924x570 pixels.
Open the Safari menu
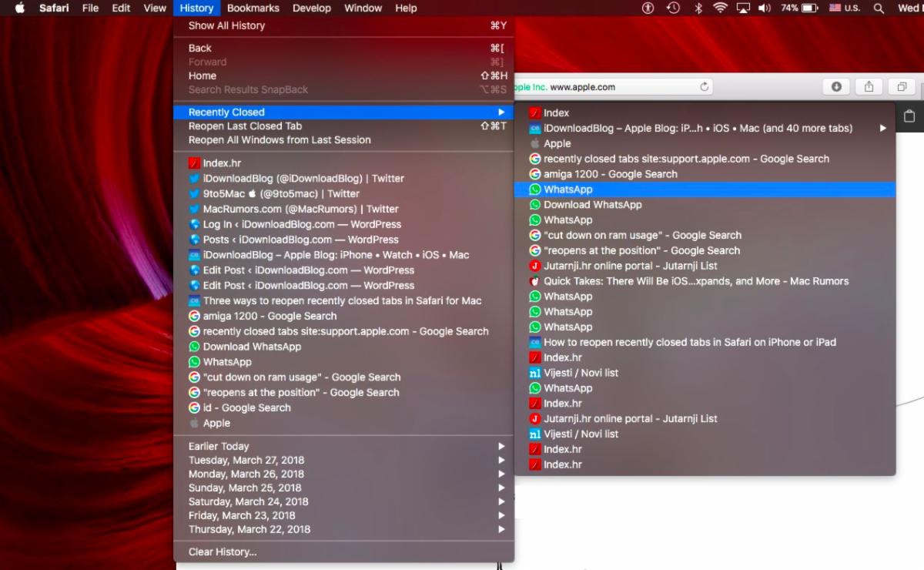tap(54, 8)
